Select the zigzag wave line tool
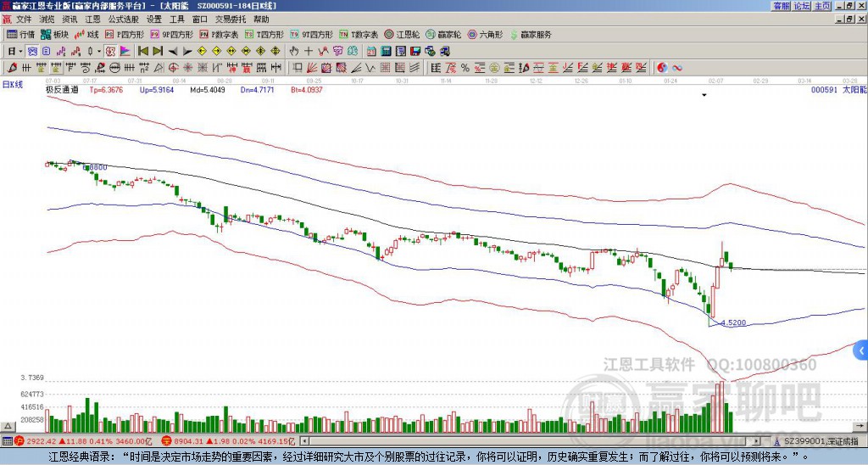The height and width of the screenshot is (465, 868). click(370, 68)
